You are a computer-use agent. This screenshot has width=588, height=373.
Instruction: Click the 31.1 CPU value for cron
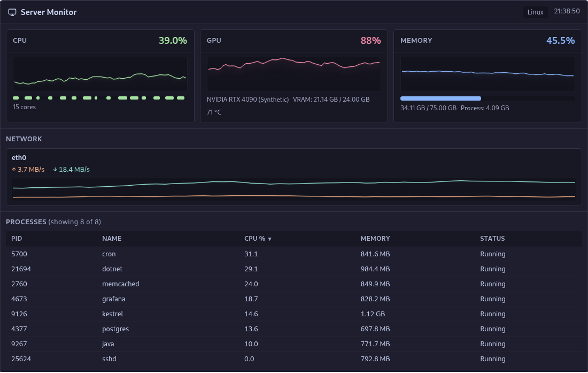click(251, 254)
